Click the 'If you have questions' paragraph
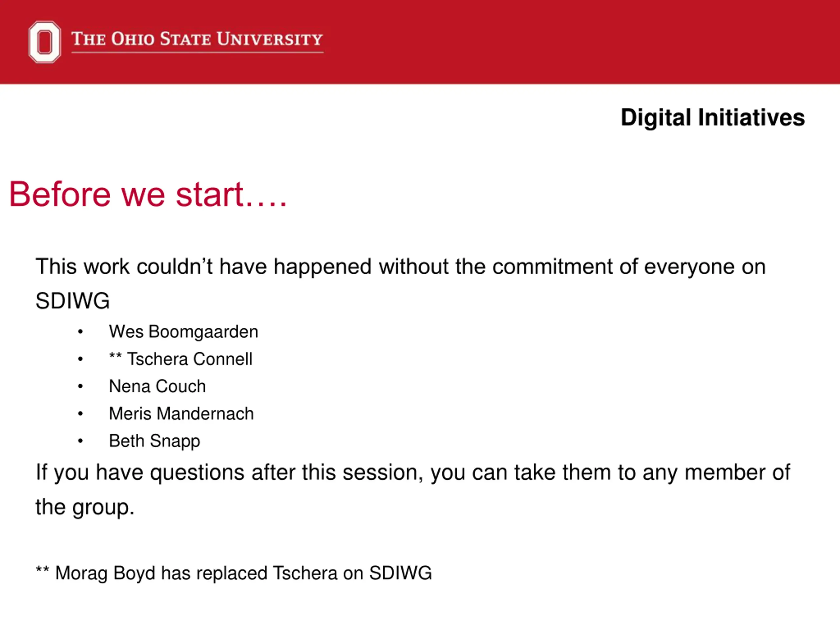The width and height of the screenshot is (840, 630). 413,490
